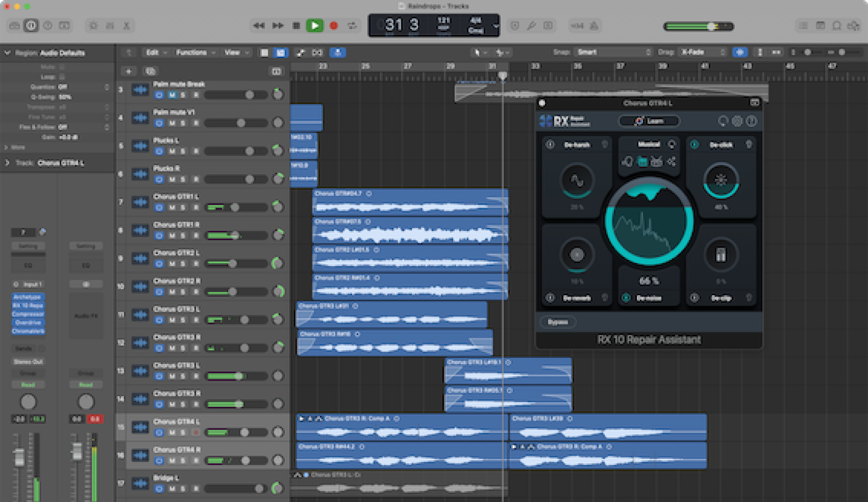Screen dimensions: 868x502
Task: Click the Fast Forward transport button
Action: pos(278,26)
